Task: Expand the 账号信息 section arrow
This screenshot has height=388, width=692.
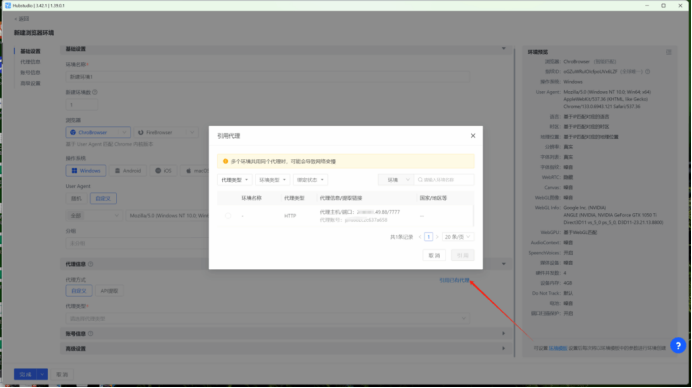Action: point(504,334)
